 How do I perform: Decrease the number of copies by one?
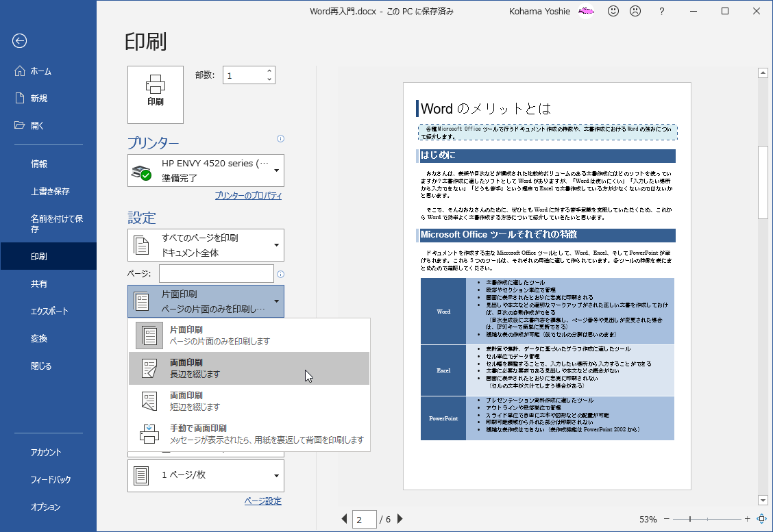[269, 79]
